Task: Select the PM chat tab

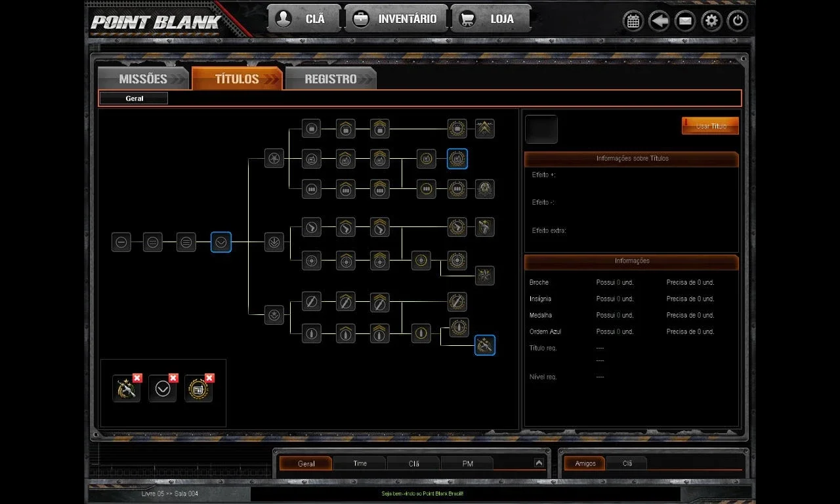Action: 467,463
